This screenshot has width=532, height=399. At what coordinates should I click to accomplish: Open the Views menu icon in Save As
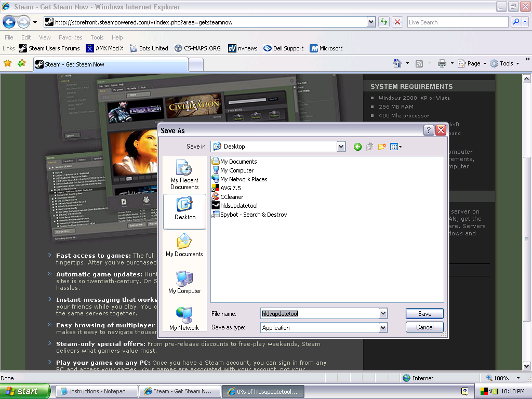[x=395, y=147]
